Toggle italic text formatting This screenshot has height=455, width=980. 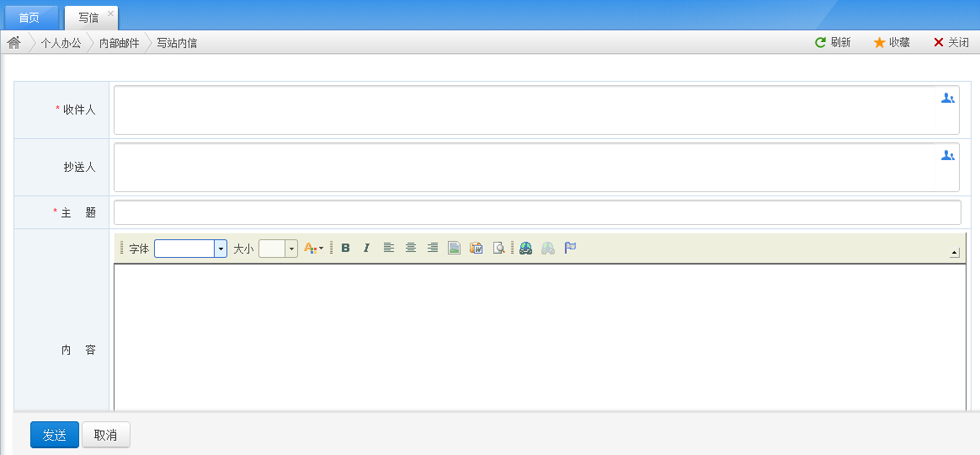[366, 248]
